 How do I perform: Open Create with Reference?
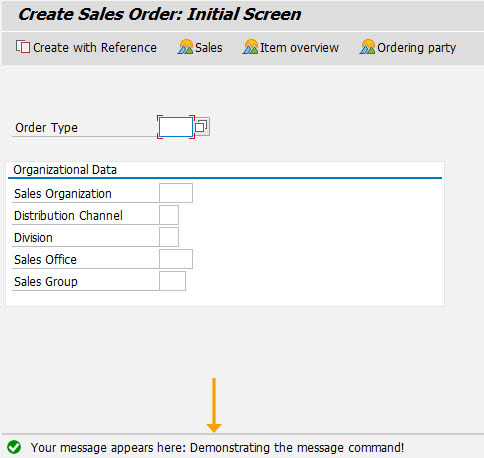86,47
